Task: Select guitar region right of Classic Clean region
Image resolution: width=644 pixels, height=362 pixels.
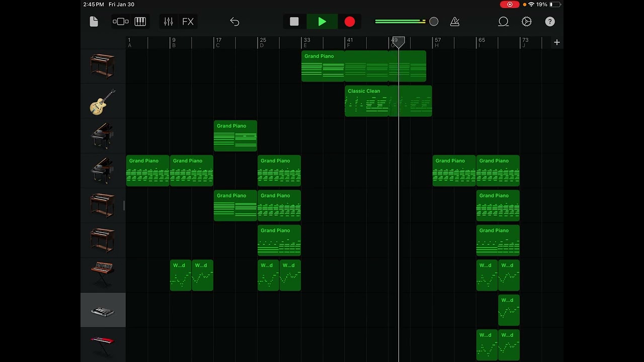Action: coord(410,101)
